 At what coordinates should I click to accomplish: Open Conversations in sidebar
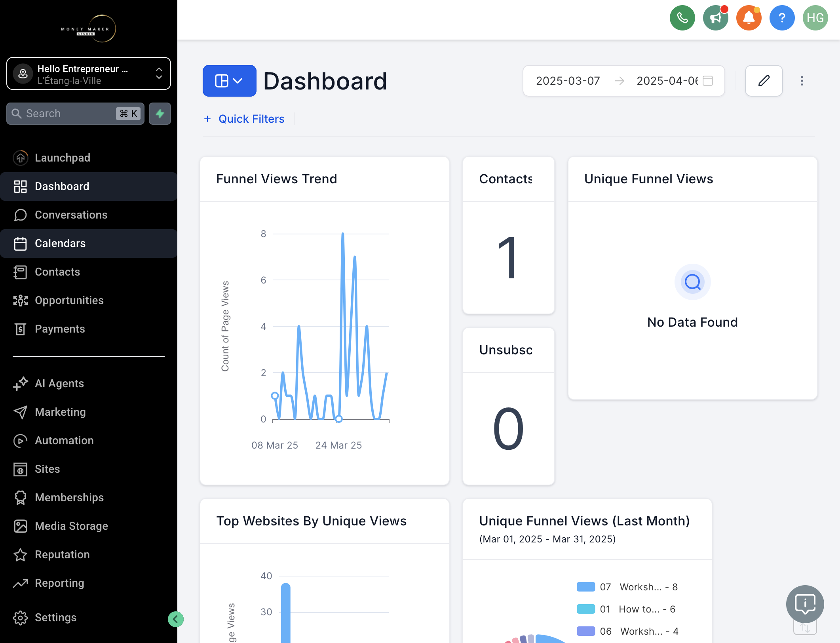pos(88,215)
